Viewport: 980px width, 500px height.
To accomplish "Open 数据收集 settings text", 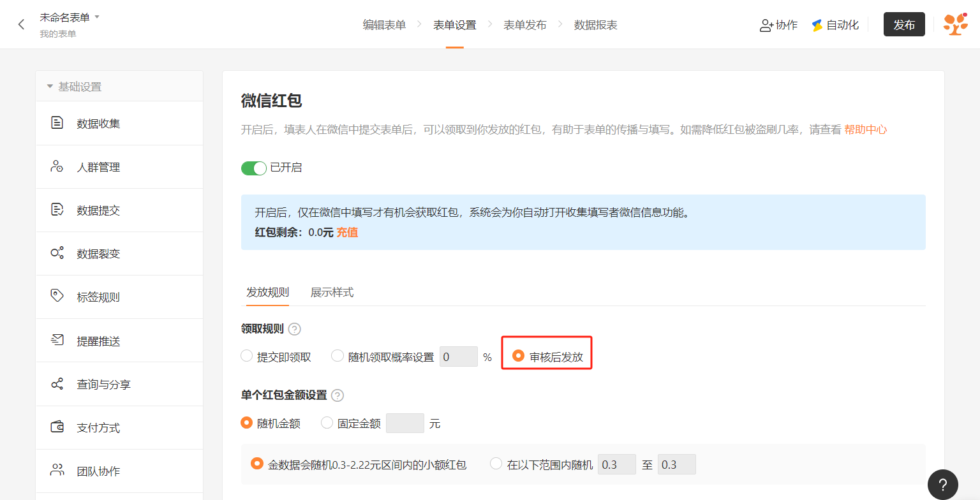I will (98, 124).
